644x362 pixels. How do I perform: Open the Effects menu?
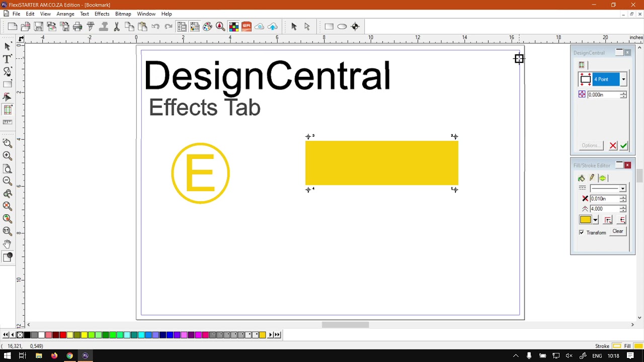(x=102, y=14)
